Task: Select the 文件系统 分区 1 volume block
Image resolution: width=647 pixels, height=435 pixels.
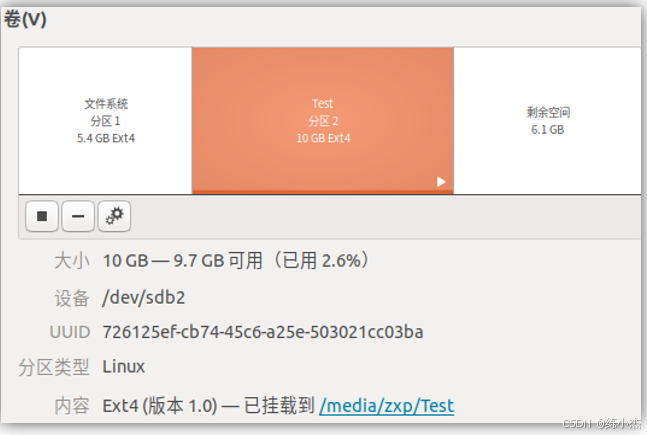Action: (106, 120)
